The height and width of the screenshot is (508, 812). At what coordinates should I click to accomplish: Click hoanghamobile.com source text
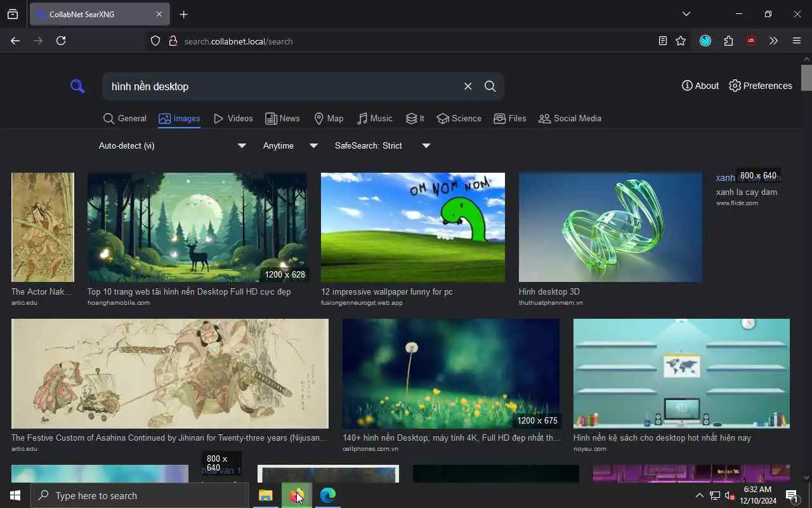[119, 303]
